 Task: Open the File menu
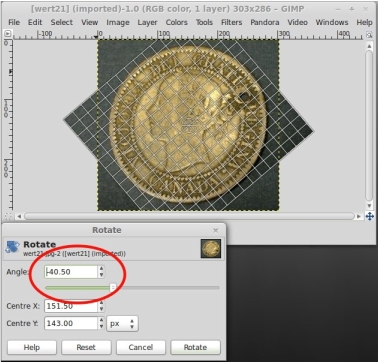click(14, 22)
